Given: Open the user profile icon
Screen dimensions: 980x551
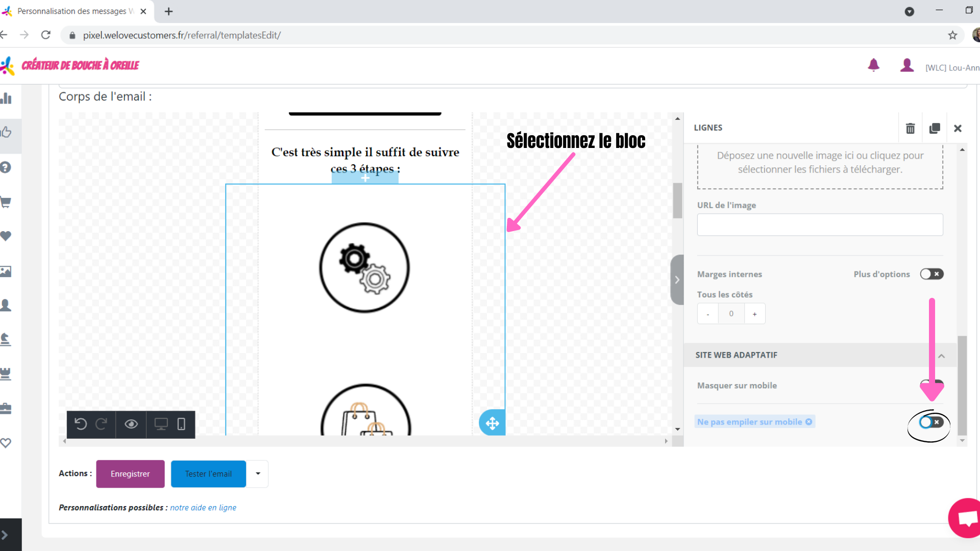Looking at the screenshot, I should coord(907,65).
